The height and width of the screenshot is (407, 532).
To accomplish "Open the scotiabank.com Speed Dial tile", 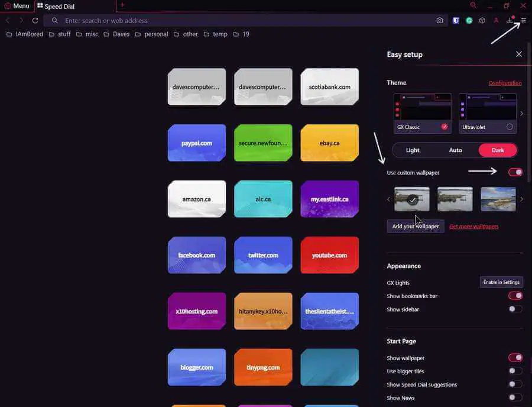I will tap(329, 87).
